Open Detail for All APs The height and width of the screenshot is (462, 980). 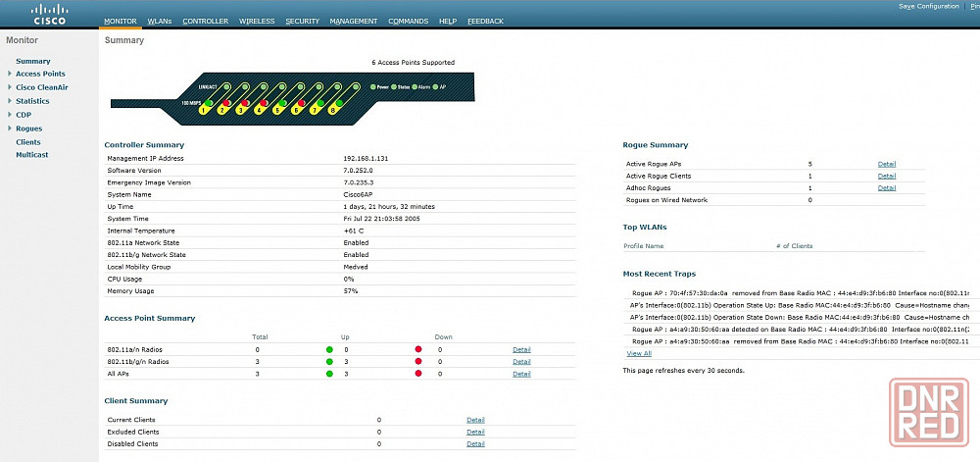[521, 374]
